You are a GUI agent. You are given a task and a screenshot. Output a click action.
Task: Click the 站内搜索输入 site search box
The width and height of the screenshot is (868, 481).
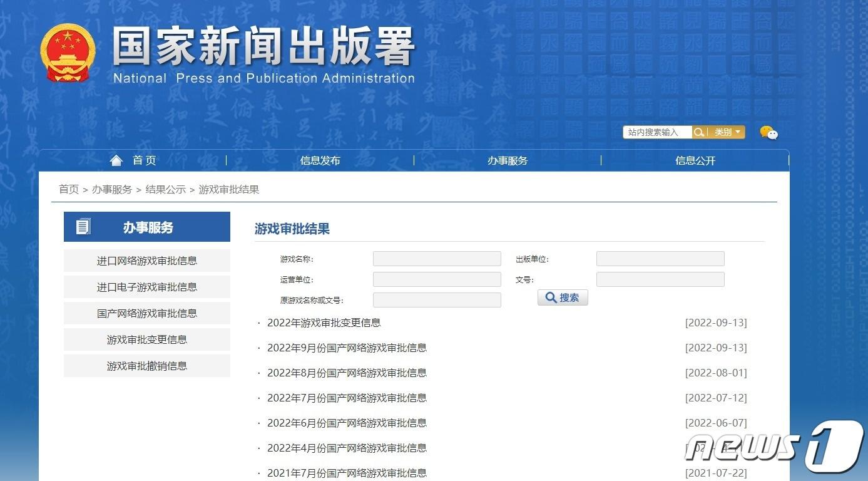[x=656, y=132]
